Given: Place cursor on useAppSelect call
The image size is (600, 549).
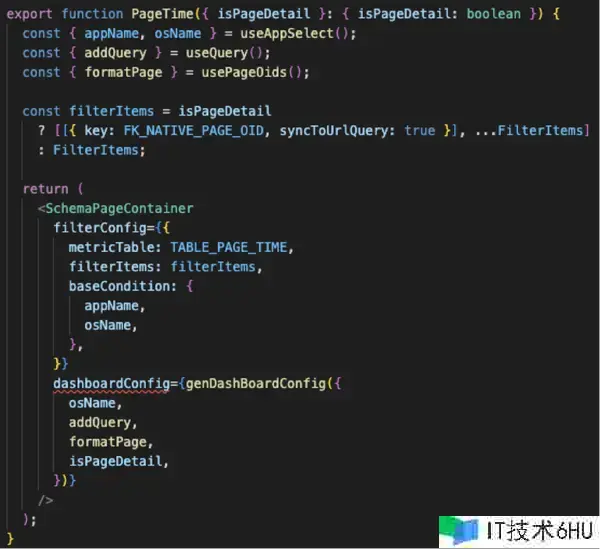Looking at the screenshot, I should pyautogui.click(x=287, y=33).
